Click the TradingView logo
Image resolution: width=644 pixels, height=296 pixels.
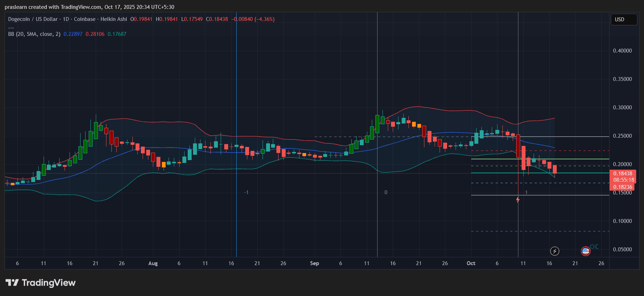coord(40,283)
